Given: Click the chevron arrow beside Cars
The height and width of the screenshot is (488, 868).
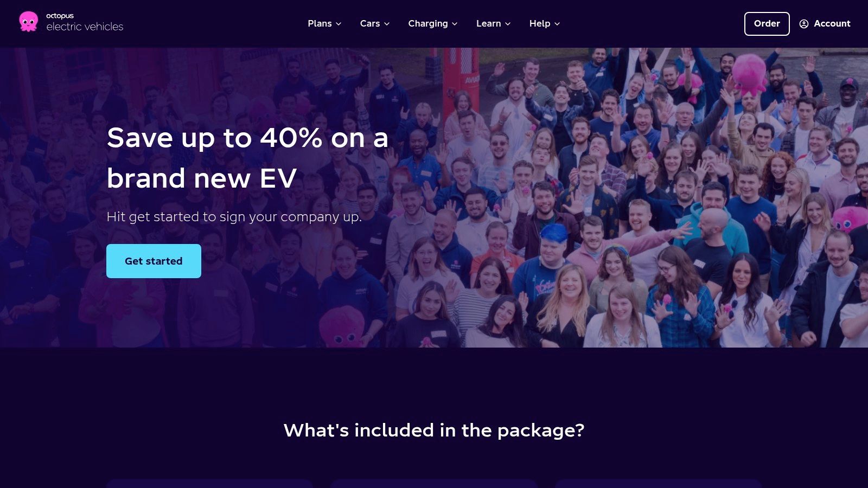Looking at the screenshot, I should click(x=387, y=24).
